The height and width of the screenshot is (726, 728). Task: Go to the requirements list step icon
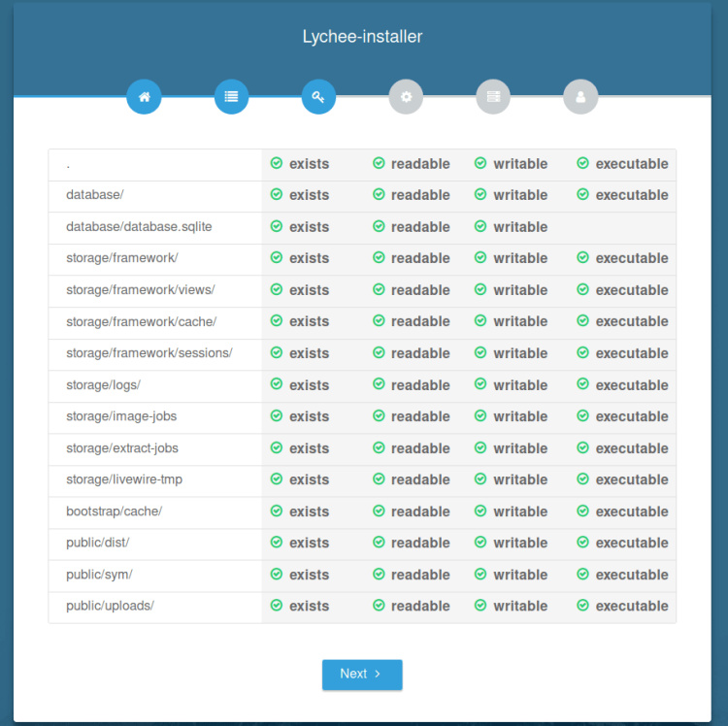[x=231, y=97]
